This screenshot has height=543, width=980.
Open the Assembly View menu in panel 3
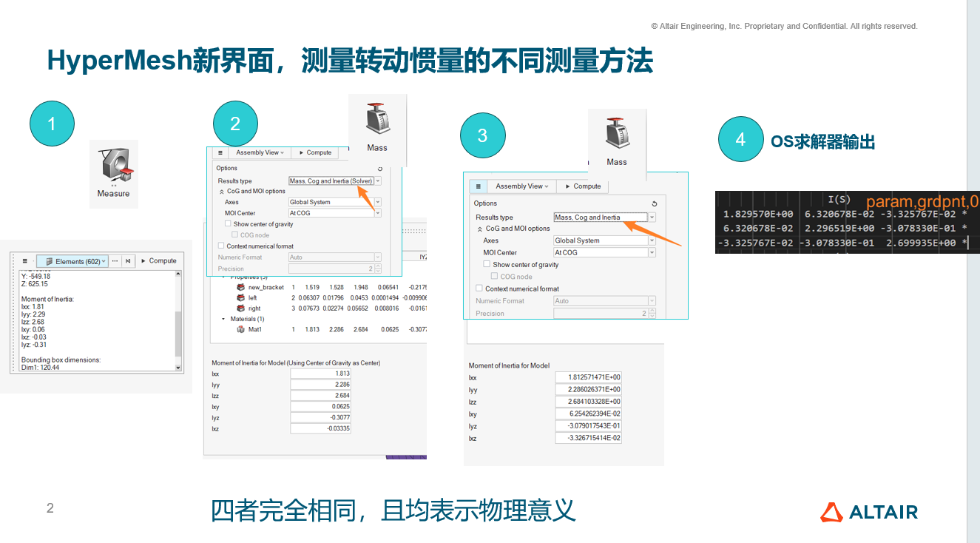coord(521,186)
